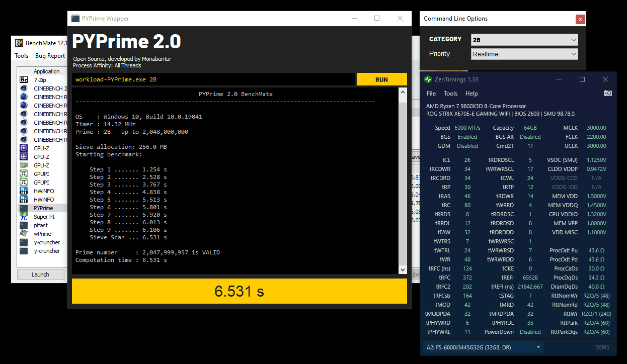Open the A2 memory module selector dropdown
This screenshot has height=364, width=627.
483,347
